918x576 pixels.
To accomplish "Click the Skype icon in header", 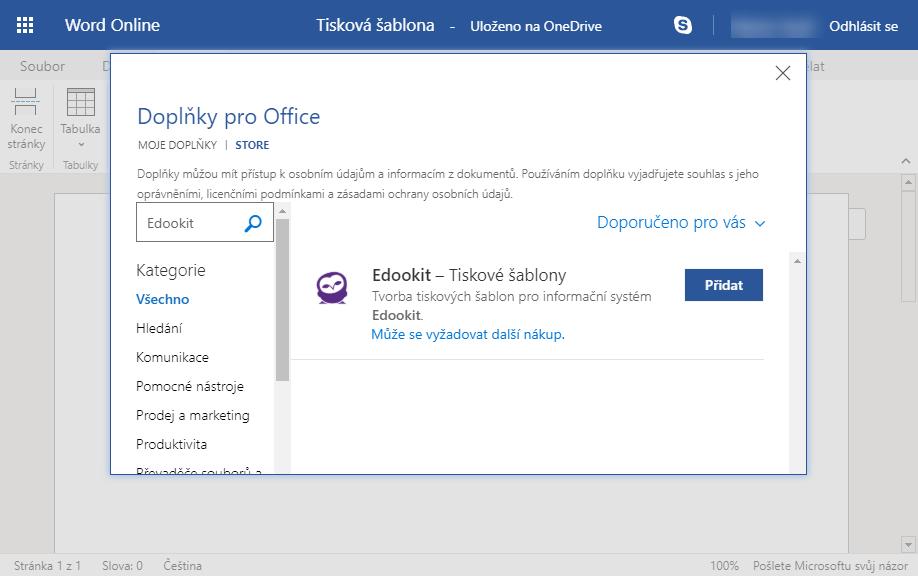I will coord(683,25).
